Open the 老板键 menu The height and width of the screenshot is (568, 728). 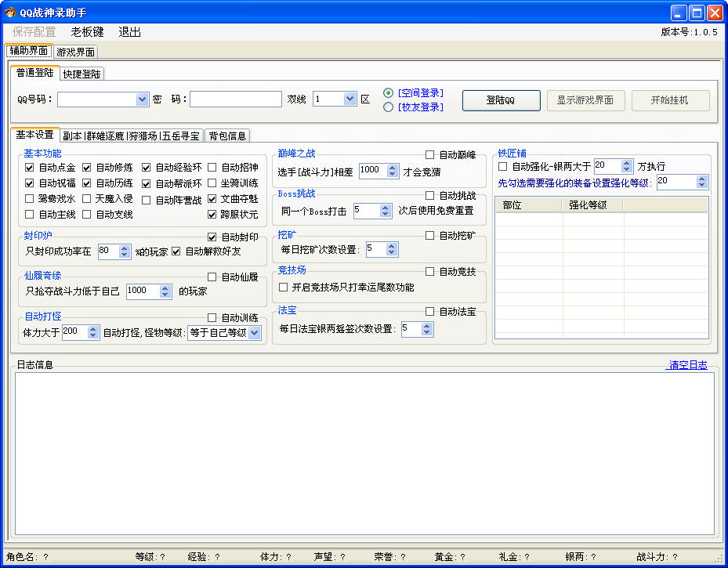coord(87,32)
